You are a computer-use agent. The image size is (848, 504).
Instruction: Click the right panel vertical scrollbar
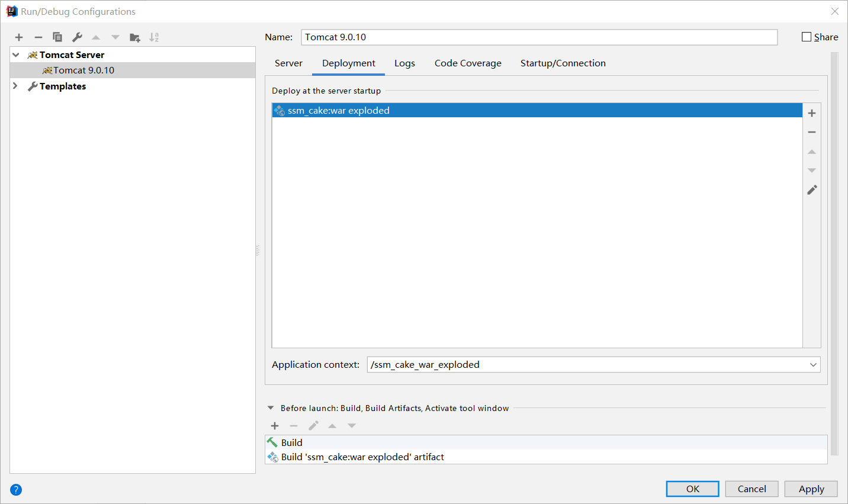pos(834,255)
